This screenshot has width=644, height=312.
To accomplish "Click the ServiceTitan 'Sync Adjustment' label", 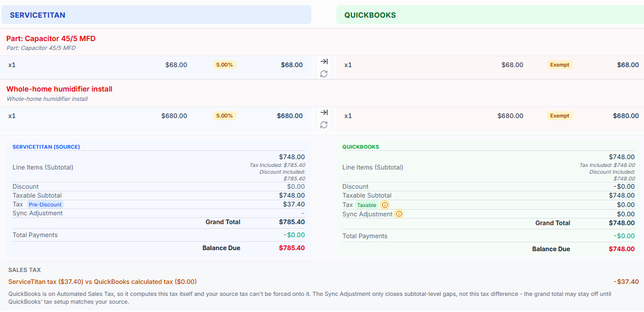I will (x=37, y=213).
